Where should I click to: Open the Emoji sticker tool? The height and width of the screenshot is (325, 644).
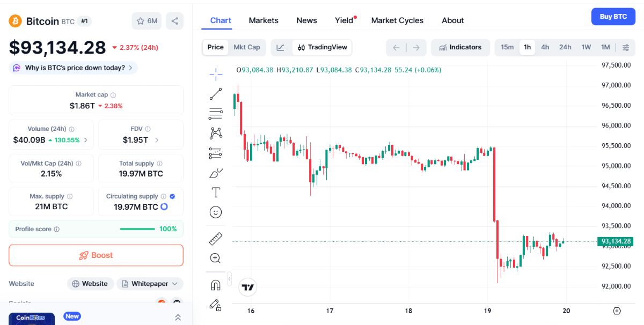click(215, 212)
